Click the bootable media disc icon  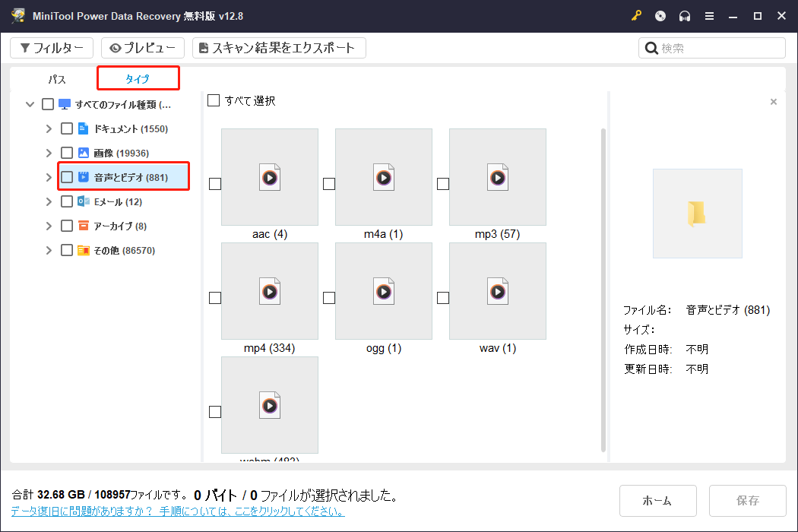click(660, 15)
